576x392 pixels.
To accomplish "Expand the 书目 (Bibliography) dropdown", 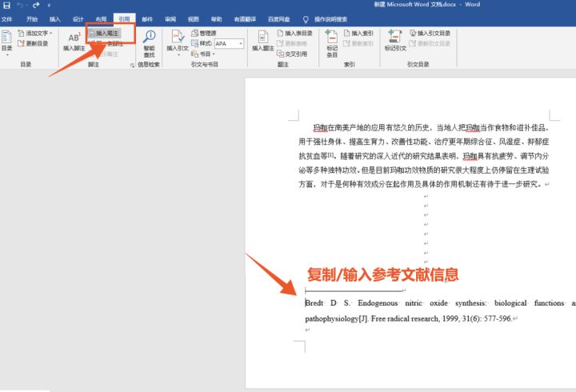I will [206, 54].
